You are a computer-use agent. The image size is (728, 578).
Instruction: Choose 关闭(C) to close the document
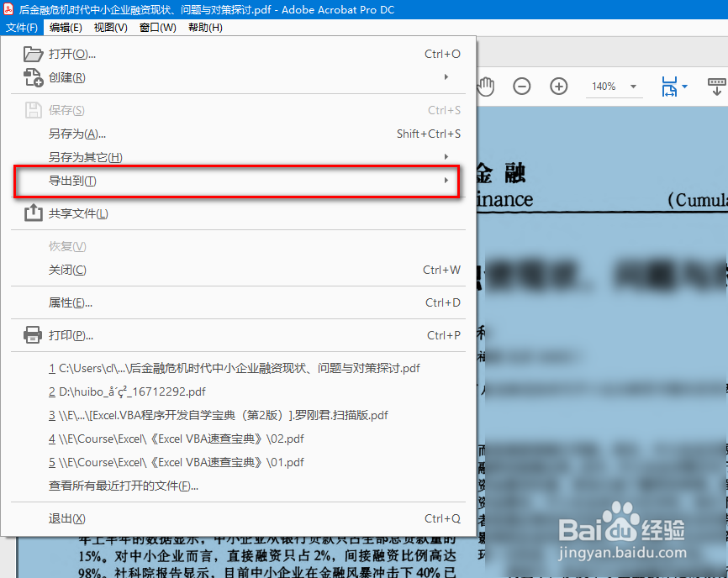click(238, 270)
